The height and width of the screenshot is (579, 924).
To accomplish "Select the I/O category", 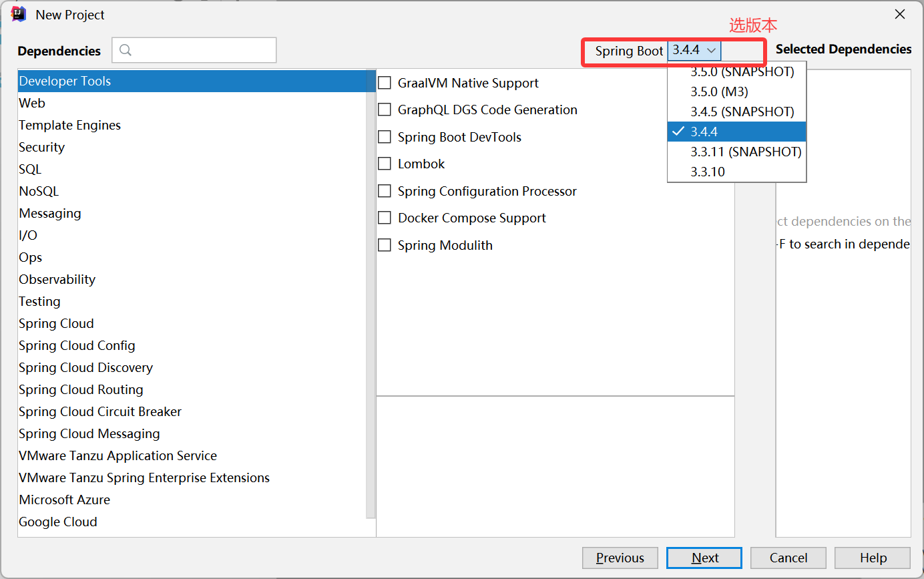I will (192, 235).
